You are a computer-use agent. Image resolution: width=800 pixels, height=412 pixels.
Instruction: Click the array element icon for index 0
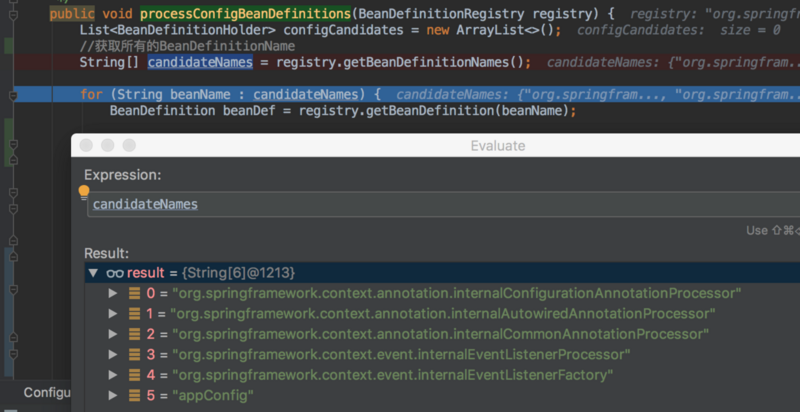point(134,293)
